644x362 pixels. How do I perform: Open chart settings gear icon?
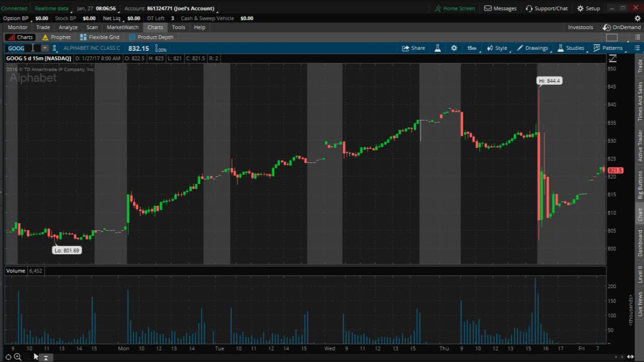(x=454, y=48)
